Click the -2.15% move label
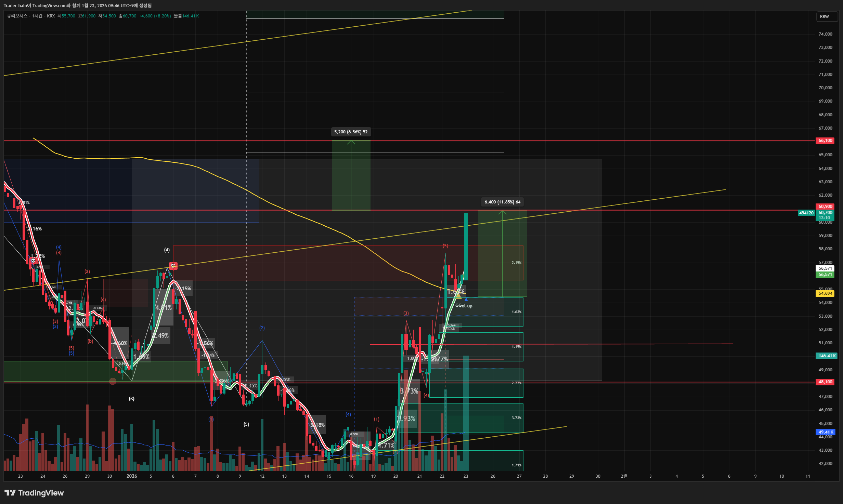843x504 pixels. pyautogui.click(x=183, y=289)
